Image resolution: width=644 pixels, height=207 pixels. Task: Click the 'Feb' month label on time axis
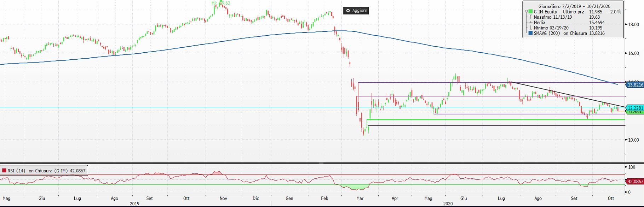(x=324, y=199)
